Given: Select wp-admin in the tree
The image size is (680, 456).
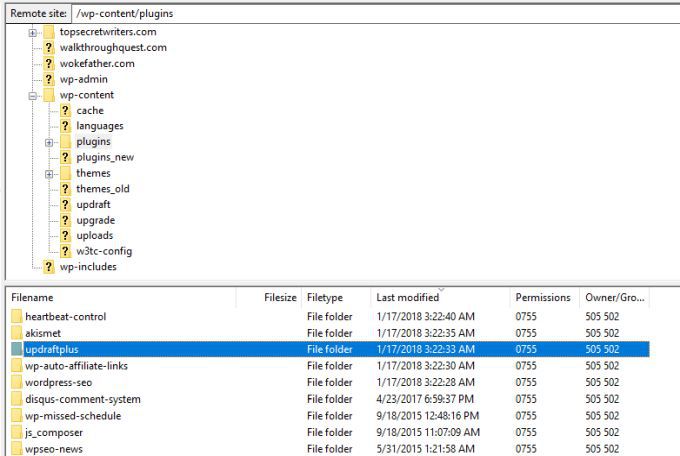Looking at the screenshot, I should [84, 79].
